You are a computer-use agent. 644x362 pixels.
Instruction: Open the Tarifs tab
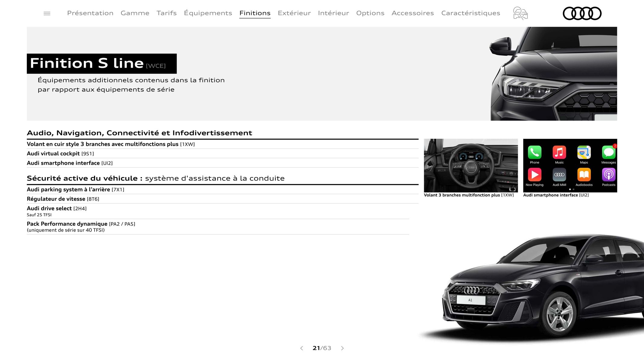point(167,13)
